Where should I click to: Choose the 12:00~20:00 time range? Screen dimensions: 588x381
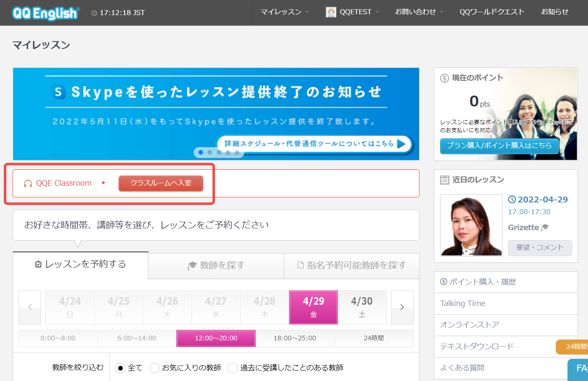click(x=216, y=338)
